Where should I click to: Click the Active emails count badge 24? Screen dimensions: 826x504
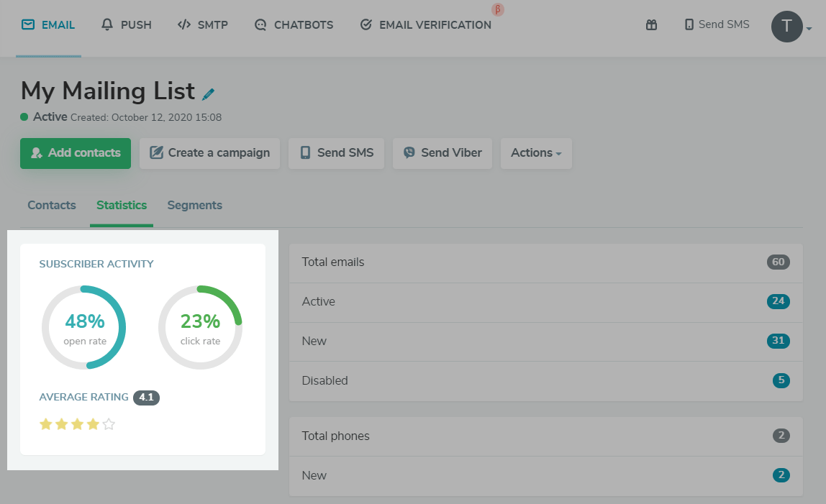pyautogui.click(x=778, y=301)
